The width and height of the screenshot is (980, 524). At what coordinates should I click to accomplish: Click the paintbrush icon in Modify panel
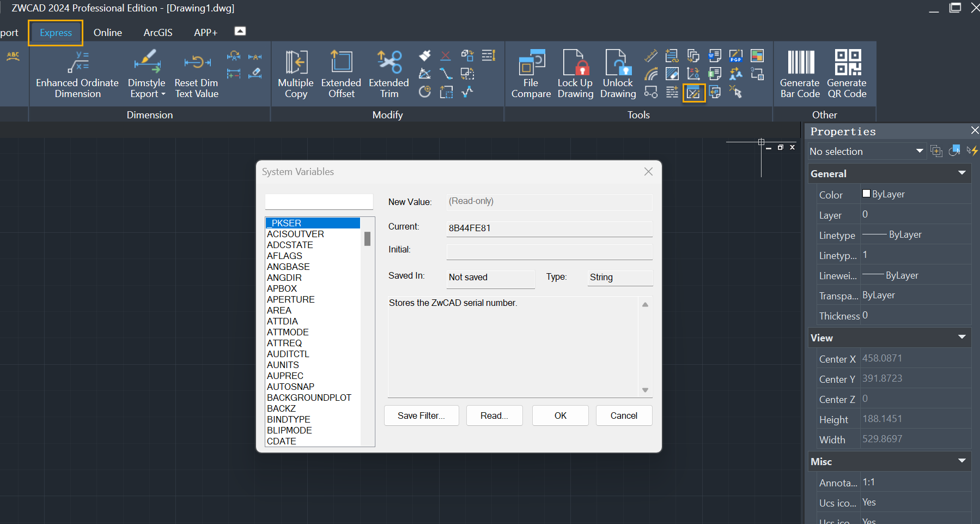tap(425, 56)
